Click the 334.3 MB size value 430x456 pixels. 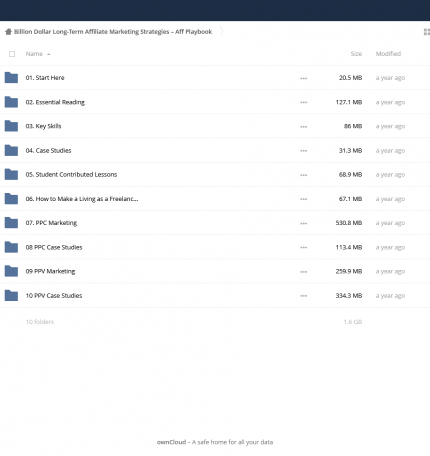coord(349,295)
